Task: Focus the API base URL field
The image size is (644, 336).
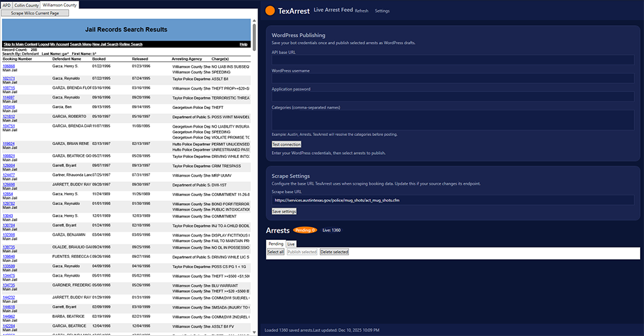Action: point(453,60)
